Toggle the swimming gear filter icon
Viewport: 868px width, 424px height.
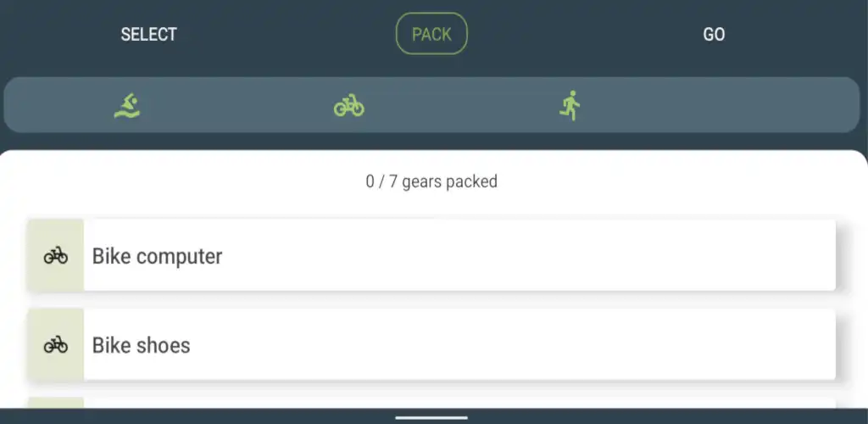pos(127,105)
